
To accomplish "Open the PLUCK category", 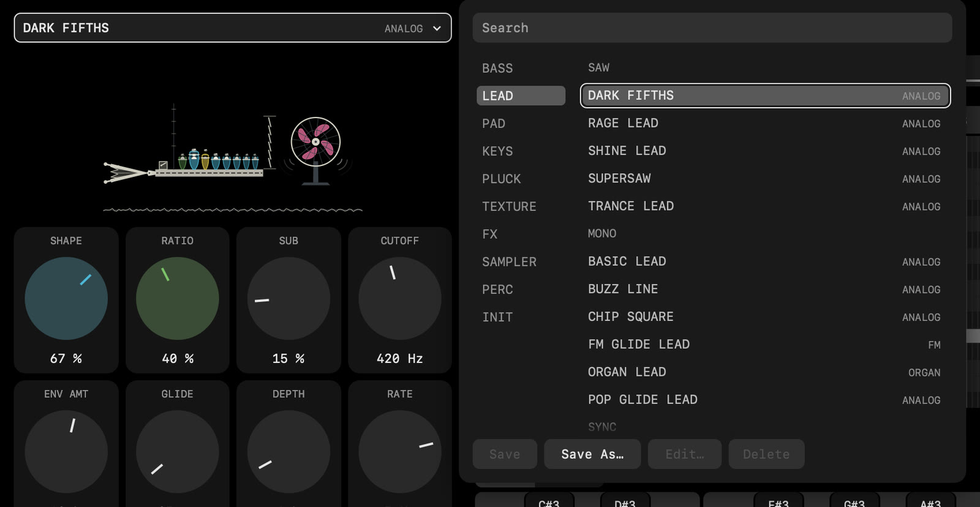I will point(521,179).
